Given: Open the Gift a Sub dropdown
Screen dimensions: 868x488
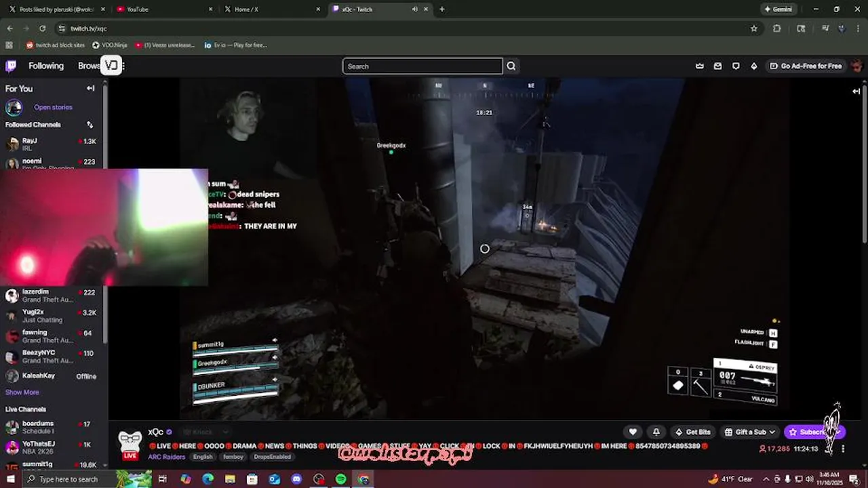Looking at the screenshot, I should click(x=750, y=432).
